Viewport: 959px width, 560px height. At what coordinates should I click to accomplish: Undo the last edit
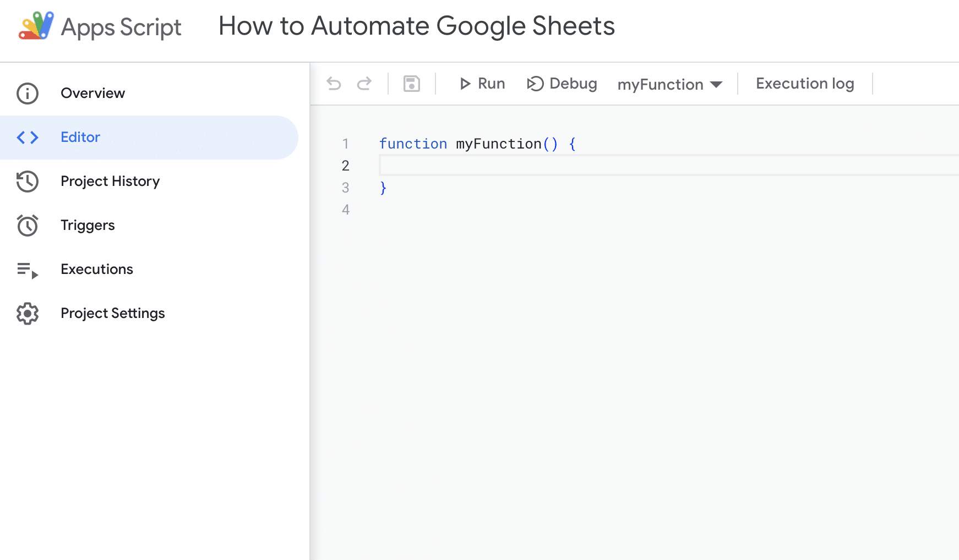pyautogui.click(x=334, y=84)
